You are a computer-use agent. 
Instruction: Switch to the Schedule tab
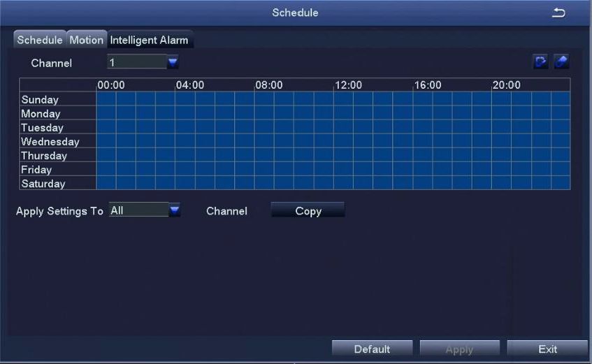tap(40, 40)
